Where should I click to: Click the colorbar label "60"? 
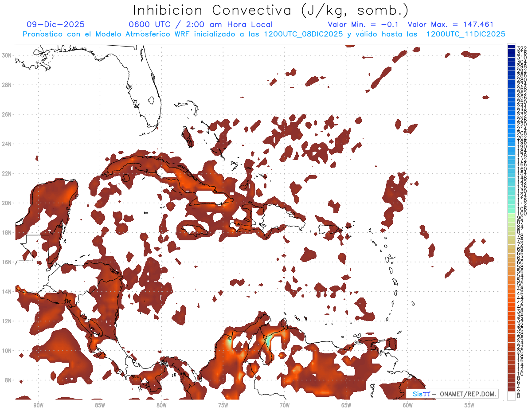click(x=520, y=262)
